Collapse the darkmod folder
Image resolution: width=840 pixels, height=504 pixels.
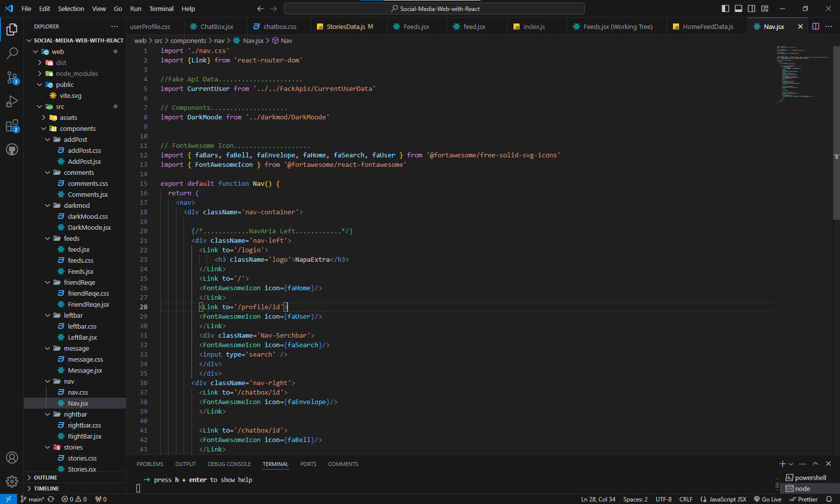click(75, 205)
